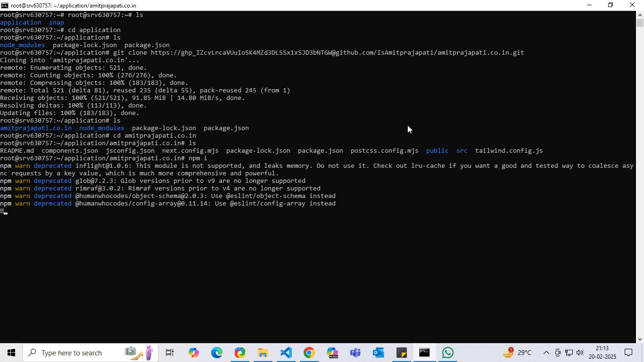
Task: Expand the hidden system tray icons
Action: [x=547, y=353]
